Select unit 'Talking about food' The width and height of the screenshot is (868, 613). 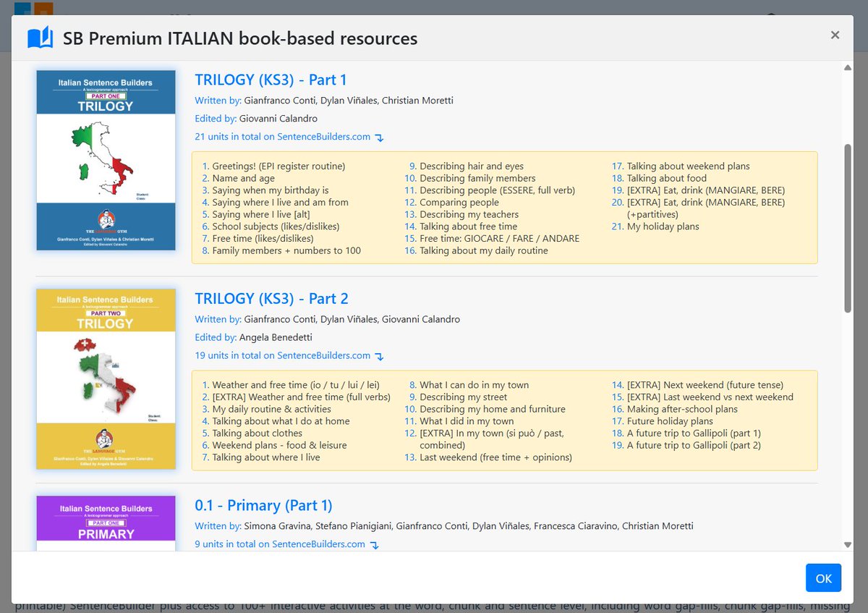tap(667, 178)
